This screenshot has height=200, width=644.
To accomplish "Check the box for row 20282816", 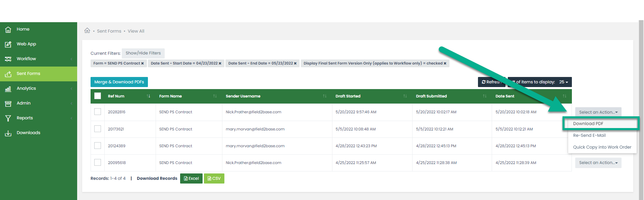I will [98, 112].
